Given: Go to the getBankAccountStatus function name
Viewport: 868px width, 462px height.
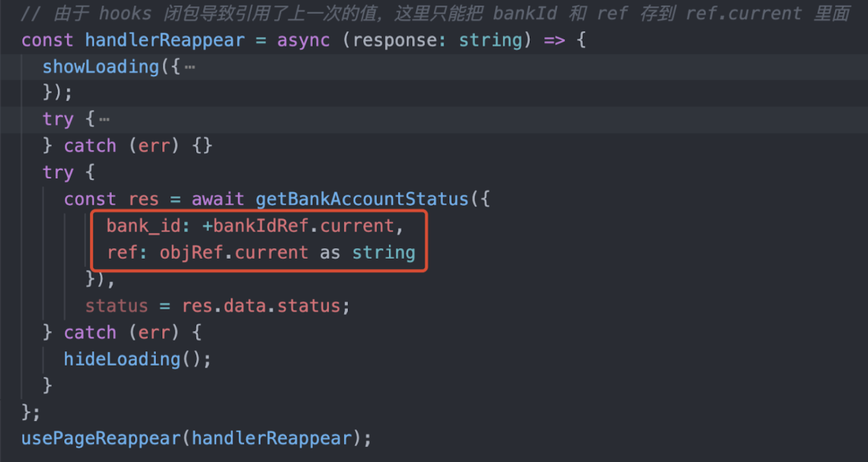Looking at the screenshot, I should coord(361,199).
